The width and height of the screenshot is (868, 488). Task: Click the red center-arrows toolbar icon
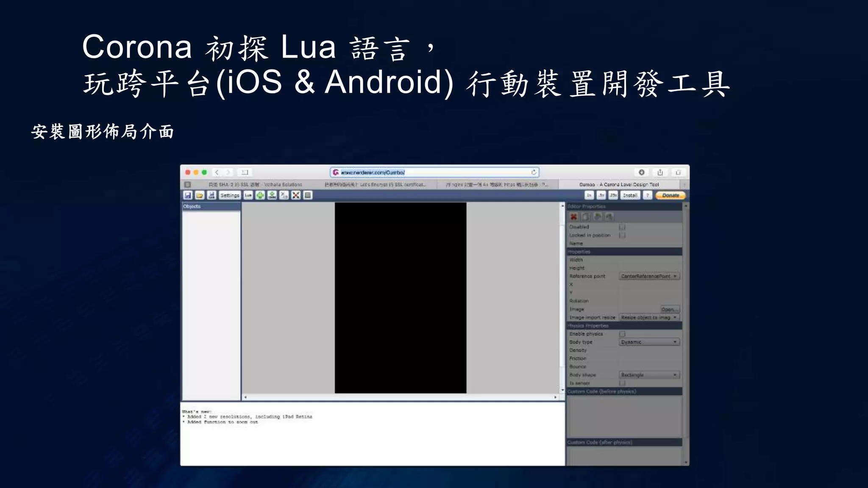(296, 195)
